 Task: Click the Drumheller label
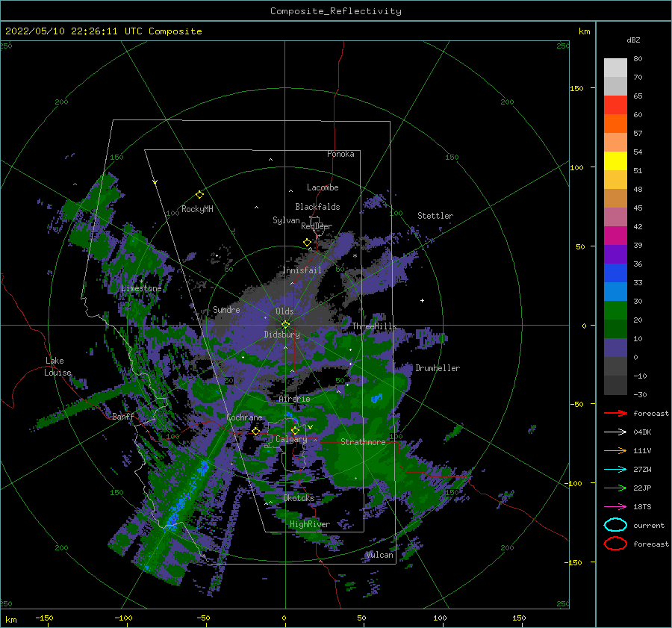pyautogui.click(x=438, y=368)
